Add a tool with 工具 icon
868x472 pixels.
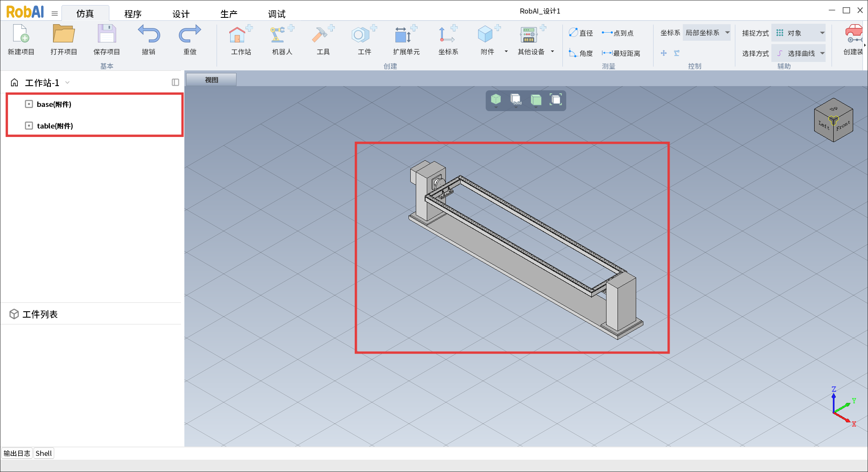click(x=323, y=34)
